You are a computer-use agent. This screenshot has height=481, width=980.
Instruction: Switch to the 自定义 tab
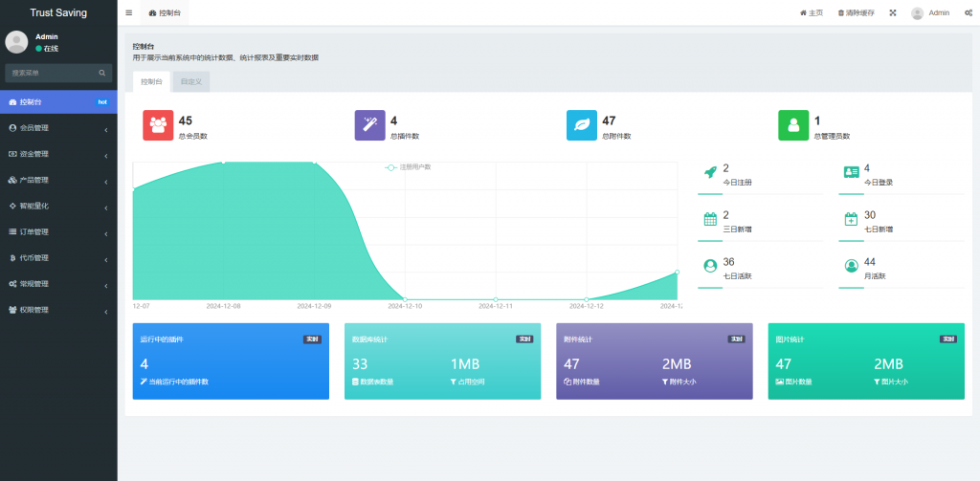(190, 82)
